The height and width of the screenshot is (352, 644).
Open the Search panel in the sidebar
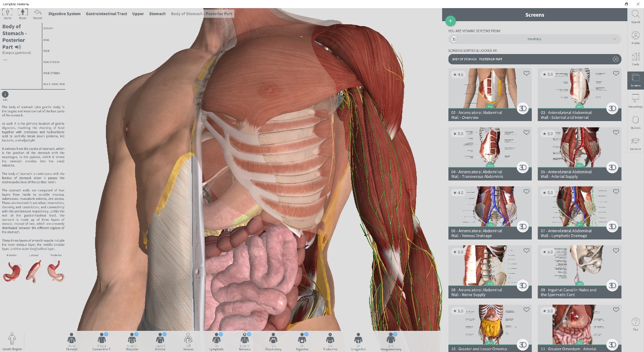tap(635, 16)
